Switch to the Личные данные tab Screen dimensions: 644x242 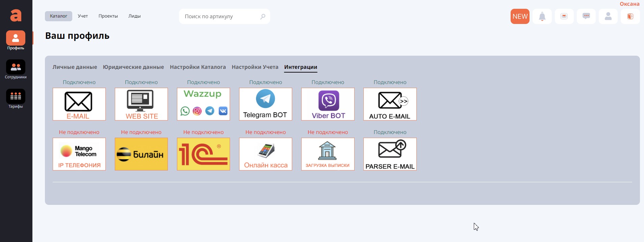point(75,67)
